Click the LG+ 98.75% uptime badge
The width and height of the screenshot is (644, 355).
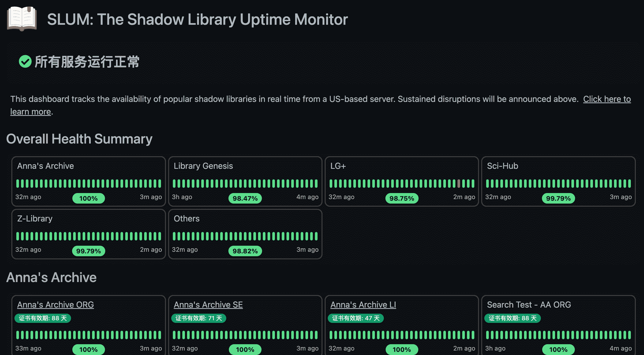pos(402,198)
